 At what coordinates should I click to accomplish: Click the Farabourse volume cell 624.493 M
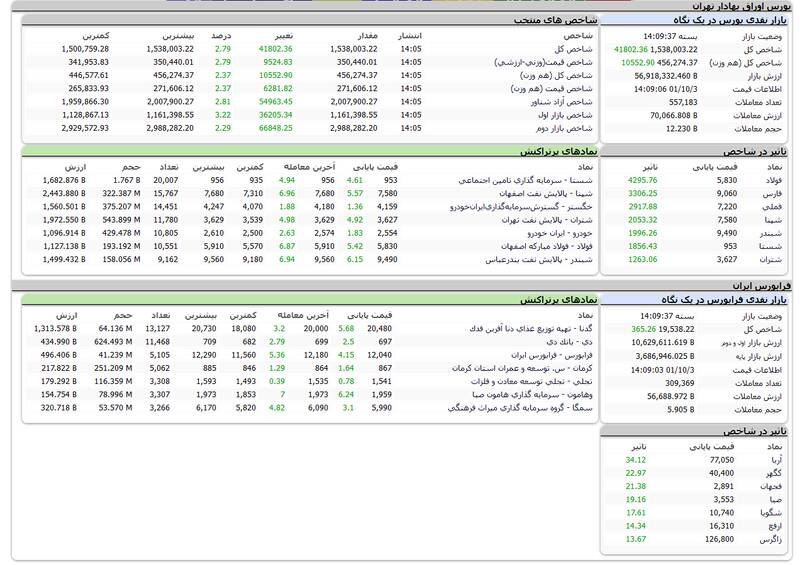[113, 342]
